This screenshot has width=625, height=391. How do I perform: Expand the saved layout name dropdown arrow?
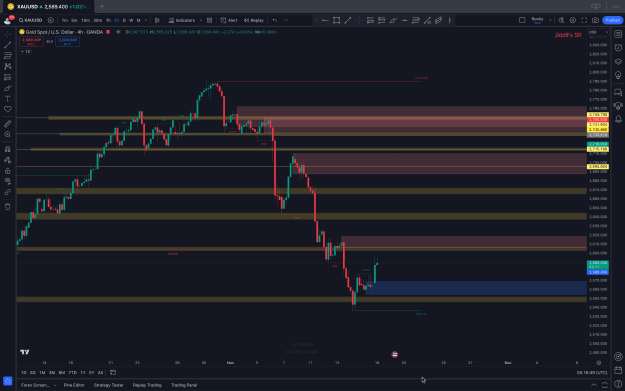(x=550, y=20)
